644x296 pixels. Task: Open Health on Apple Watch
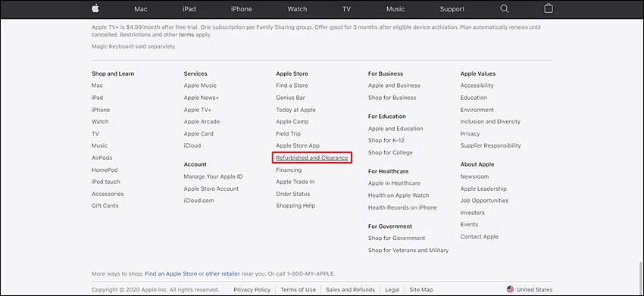coord(399,195)
